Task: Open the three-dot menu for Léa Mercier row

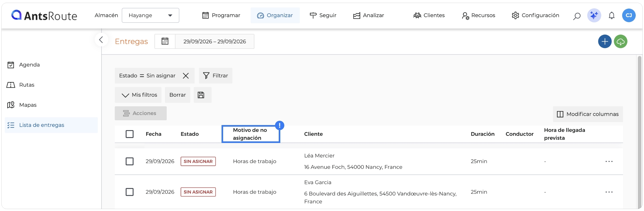Action: click(x=609, y=161)
